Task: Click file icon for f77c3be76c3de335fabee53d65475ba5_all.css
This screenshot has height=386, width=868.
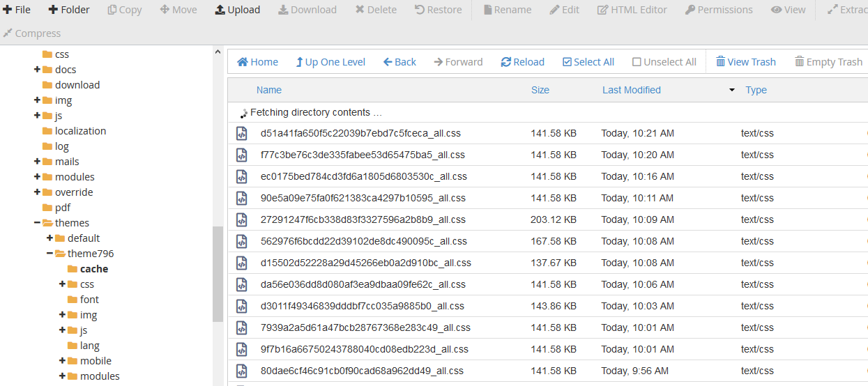Action: pos(241,155)
